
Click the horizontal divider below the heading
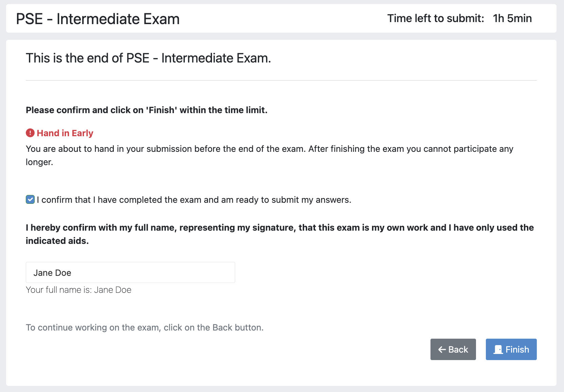(x=281, y=81)
